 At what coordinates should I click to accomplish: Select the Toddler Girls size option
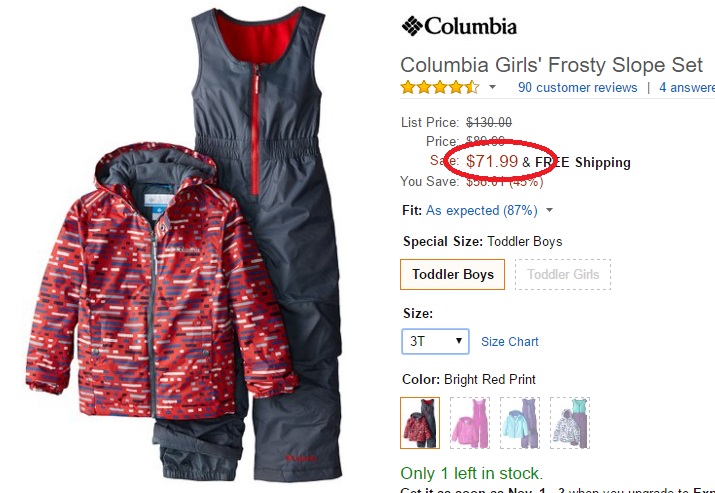(x=563, y=275)
